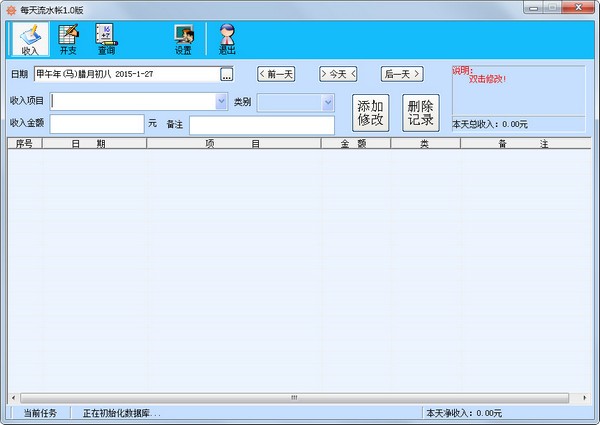This screenshot has height=425, width=600.
Task: Click the 本天总收入: 0.00元 text
Action: tap(490, 124)
